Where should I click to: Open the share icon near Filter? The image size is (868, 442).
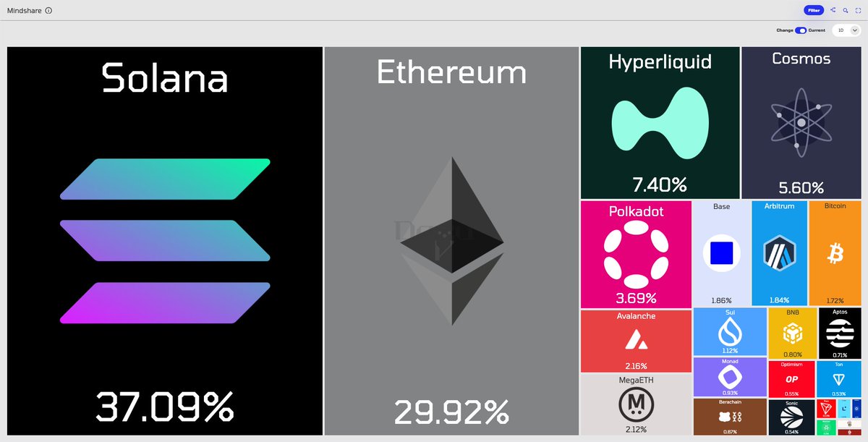click(833, 10)
